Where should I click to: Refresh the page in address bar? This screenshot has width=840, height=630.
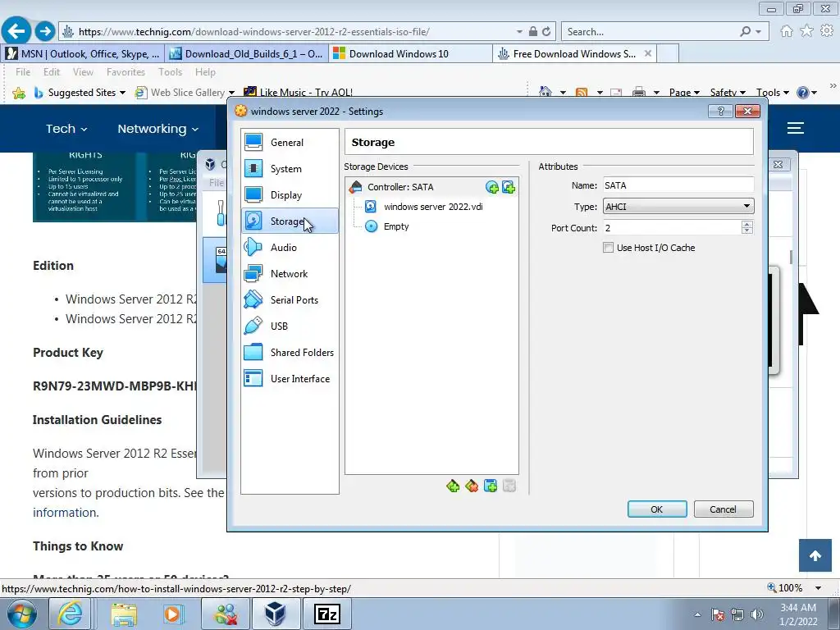pos(546,32)
